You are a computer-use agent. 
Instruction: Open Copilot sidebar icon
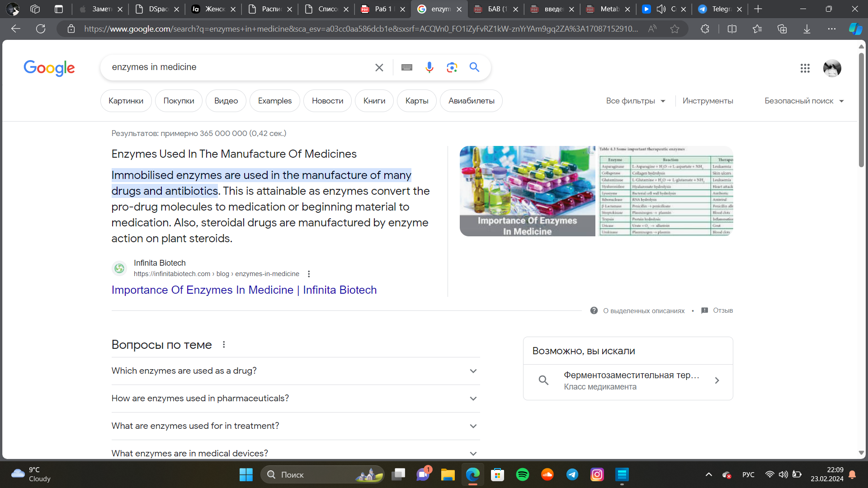click(x=855, y=29)
